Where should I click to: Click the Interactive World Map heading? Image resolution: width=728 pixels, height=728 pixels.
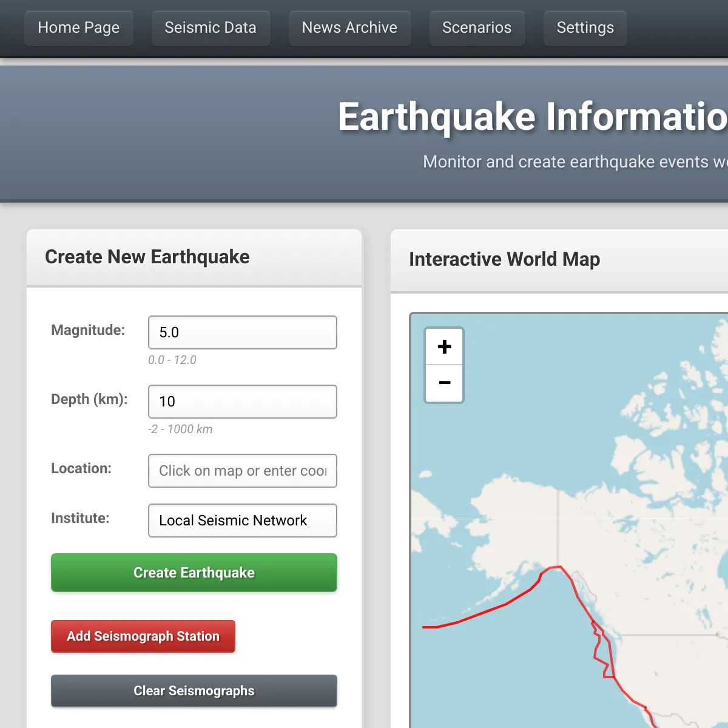click(504, 259)
